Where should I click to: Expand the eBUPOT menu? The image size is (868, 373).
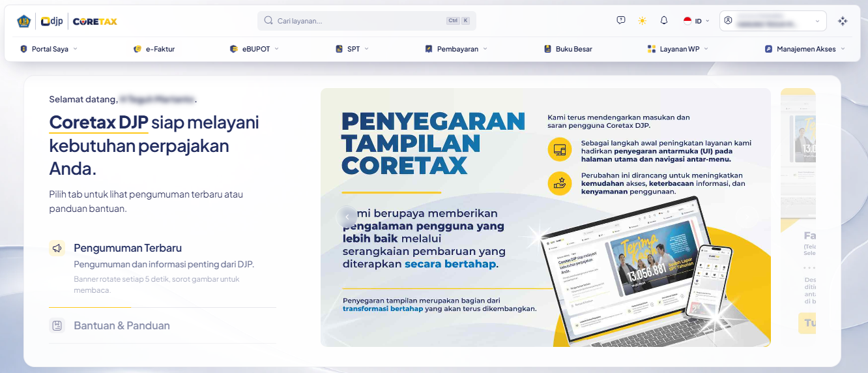254,49
